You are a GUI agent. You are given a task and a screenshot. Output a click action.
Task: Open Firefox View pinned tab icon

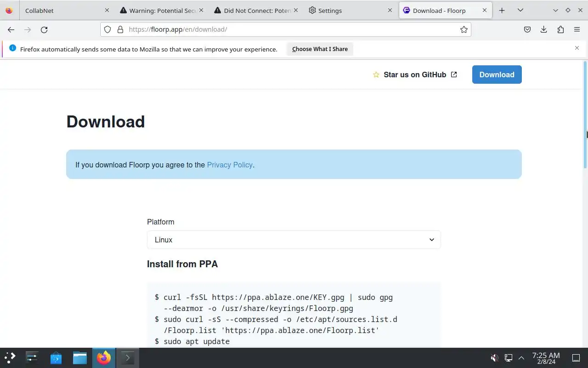[9, 10]
